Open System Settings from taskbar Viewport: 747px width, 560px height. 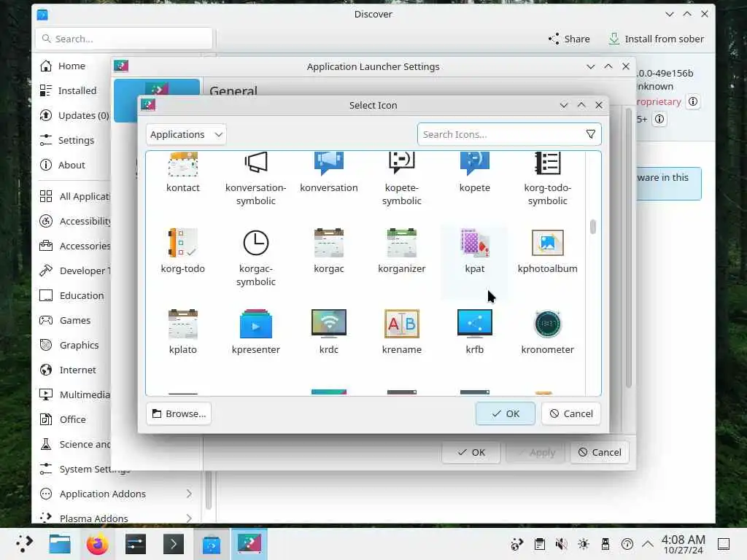(136, 544)
